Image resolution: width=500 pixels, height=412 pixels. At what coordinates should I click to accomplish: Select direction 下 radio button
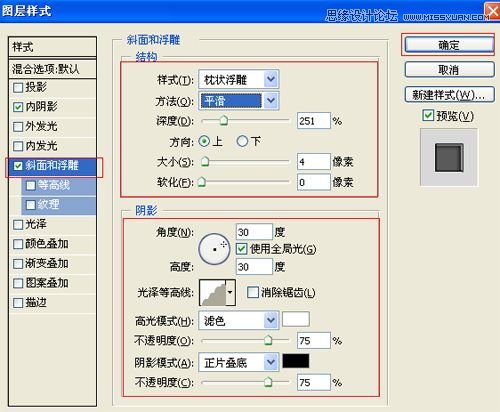coord(242,141)
